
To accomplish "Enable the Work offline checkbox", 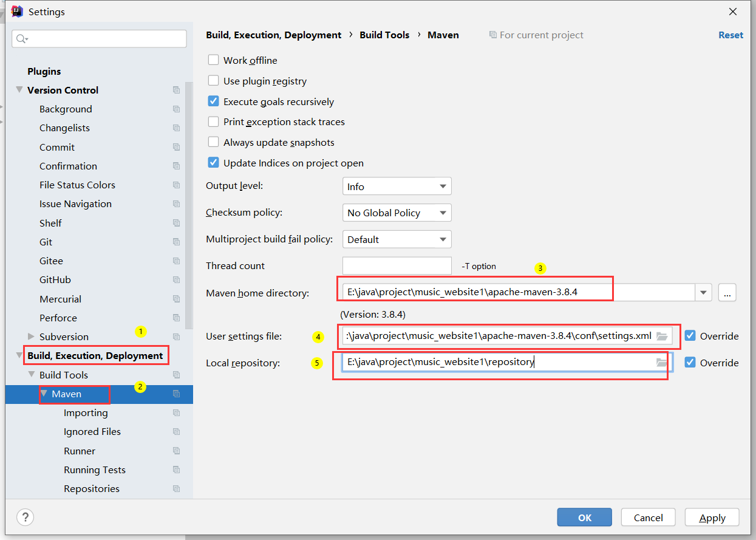I will pyautogui.click(x=213, y=60).
